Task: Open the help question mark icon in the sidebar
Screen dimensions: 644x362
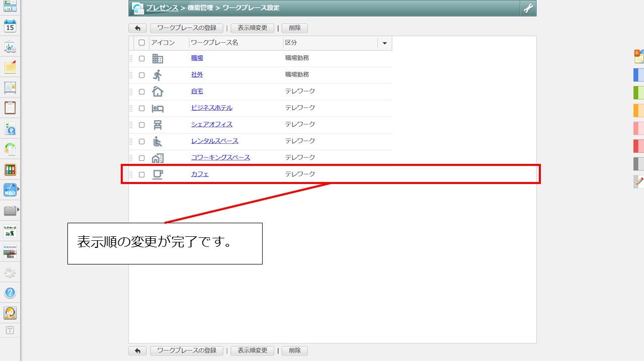Action: click(x=10, y=292)
